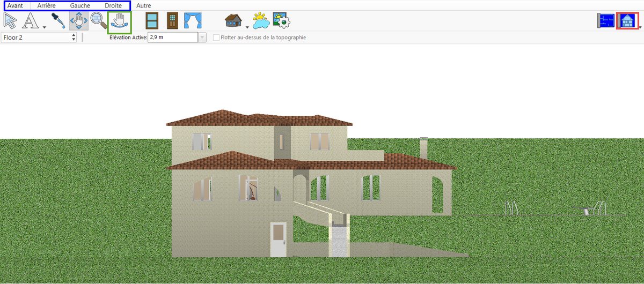Pick the eyedropper material tool
The height and width of the screenshot is (284, 644).
click(x=58, y=21)
